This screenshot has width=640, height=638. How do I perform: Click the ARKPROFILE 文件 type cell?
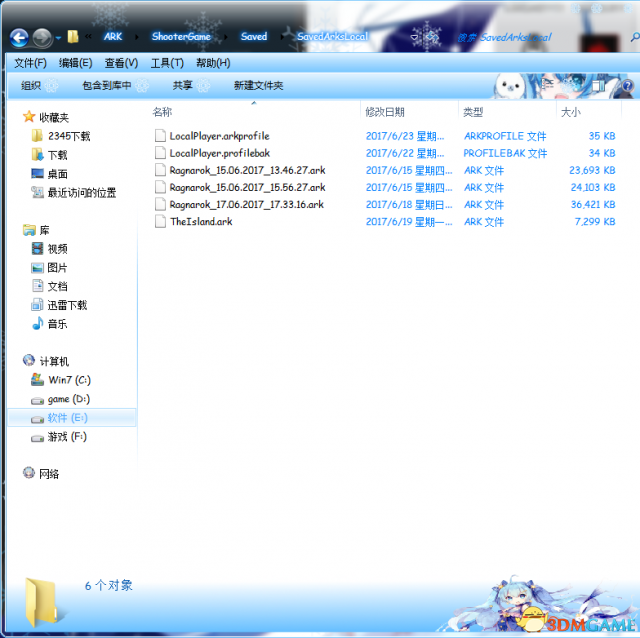point(505,136)
